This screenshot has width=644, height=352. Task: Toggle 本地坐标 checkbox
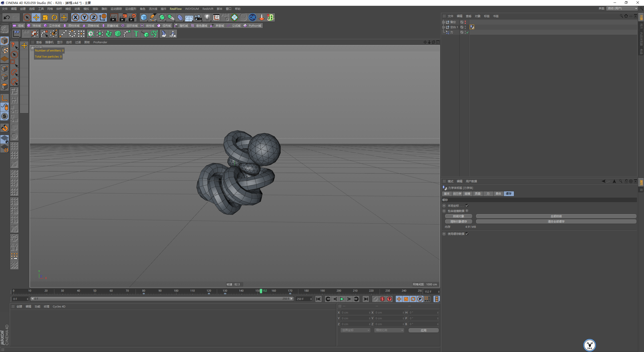pyautogui.click(x=467, y=206)
